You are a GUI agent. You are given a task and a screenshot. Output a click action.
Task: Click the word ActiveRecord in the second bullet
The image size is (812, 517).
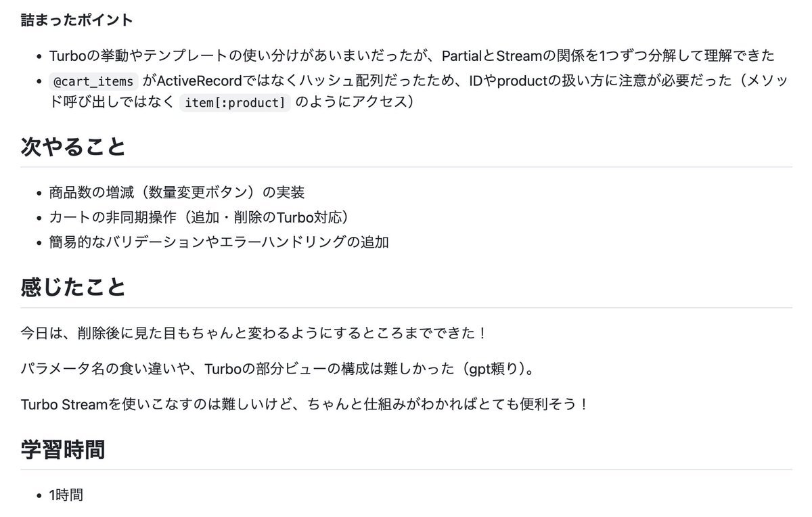tap(199, 81)
